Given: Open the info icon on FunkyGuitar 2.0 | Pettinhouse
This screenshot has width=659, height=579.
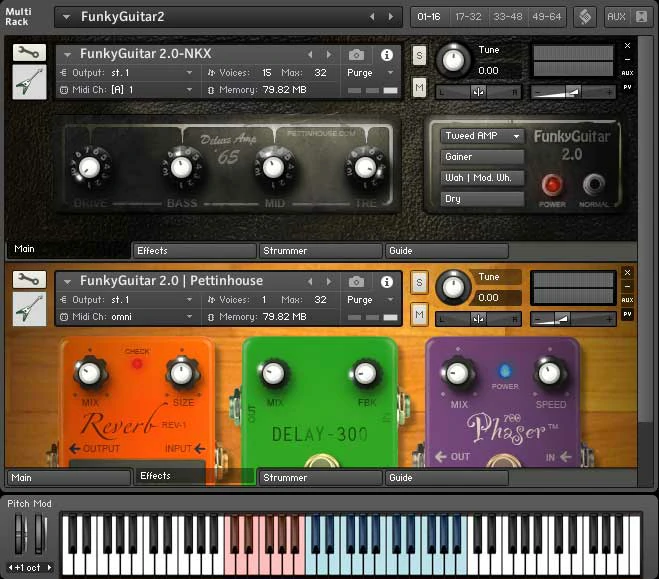Looking at the screenshot, I should [387, 282].
